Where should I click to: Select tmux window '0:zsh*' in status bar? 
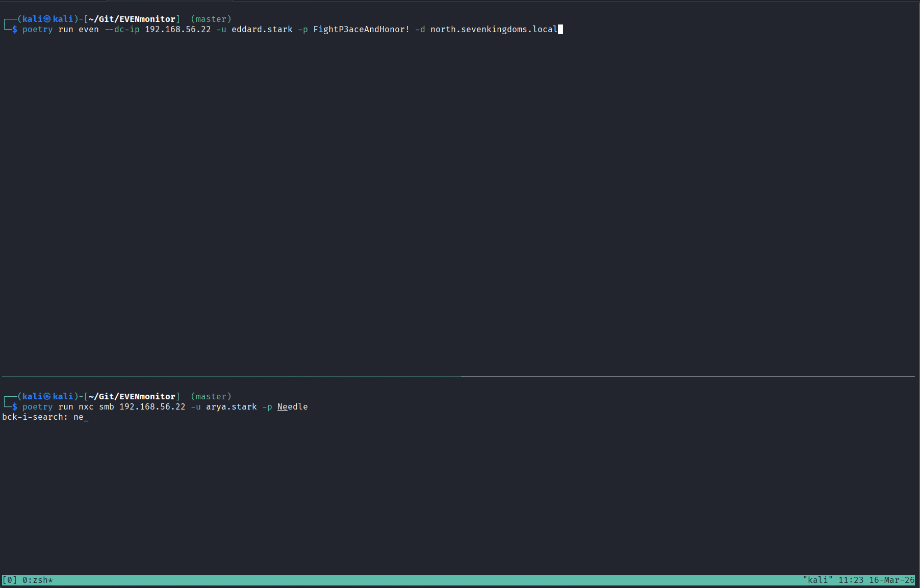coord(38,580)
